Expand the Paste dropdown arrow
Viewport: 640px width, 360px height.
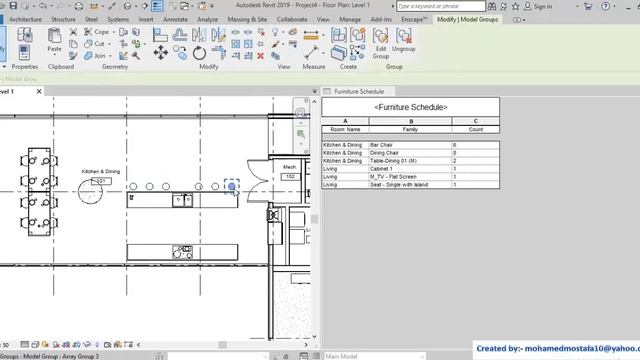54,55
